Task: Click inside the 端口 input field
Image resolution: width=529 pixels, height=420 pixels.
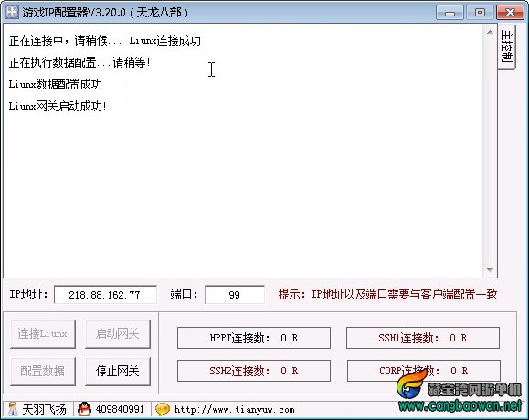Action: [x=235, y=295]
